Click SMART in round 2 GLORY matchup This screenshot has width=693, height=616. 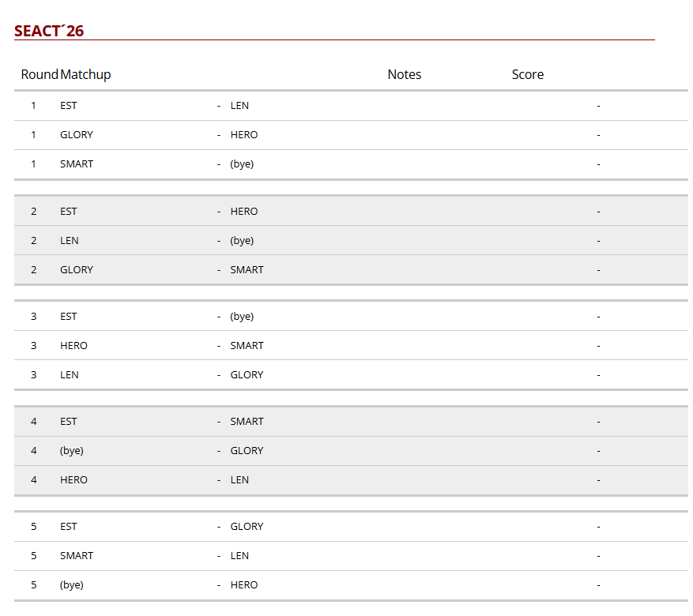247,270
